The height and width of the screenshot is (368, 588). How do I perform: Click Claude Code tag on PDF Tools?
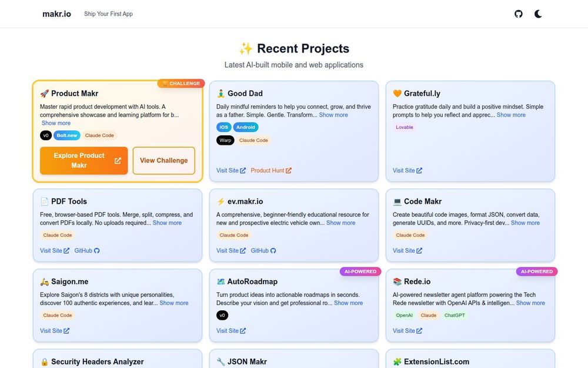58,236
